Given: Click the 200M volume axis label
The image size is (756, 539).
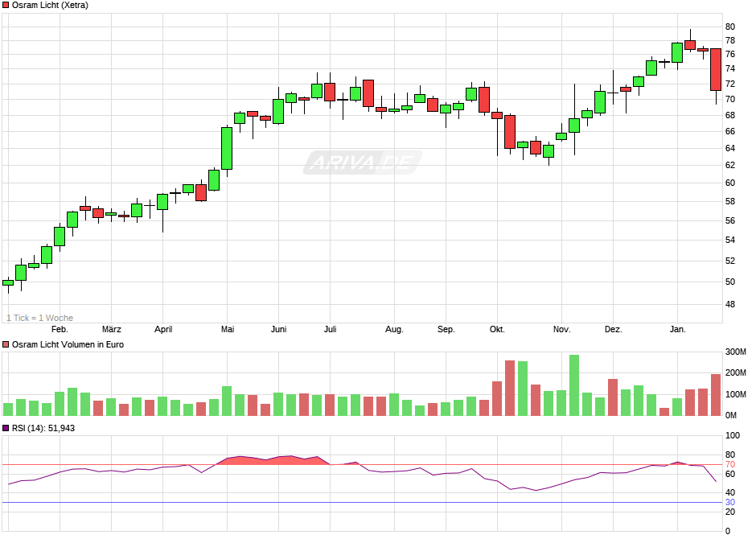Looking at the screenshot, I should tap(736, 372).
